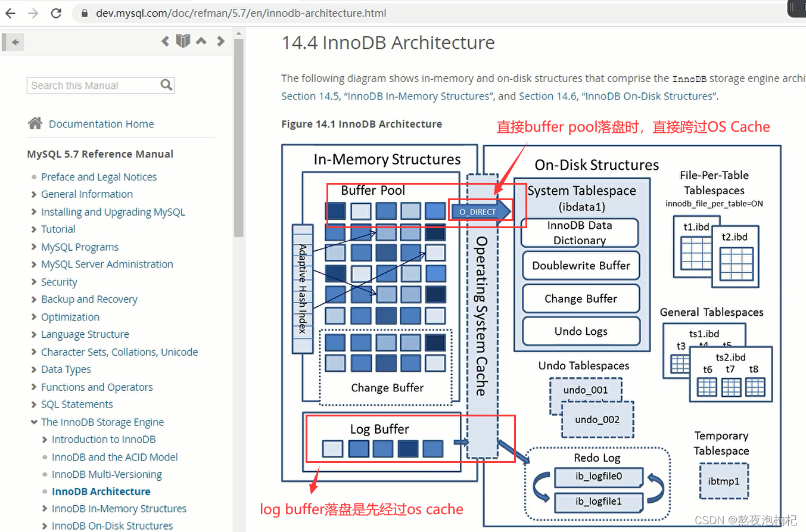The image size is (806, 532).
Task: Go to the next manual page chevron
Action: pos(220,41)
